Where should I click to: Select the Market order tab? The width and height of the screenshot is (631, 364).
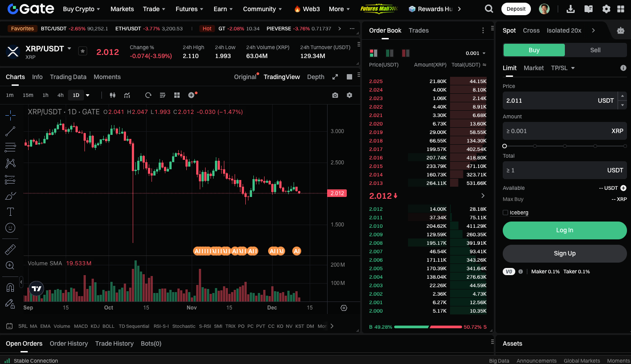point(534,68)
